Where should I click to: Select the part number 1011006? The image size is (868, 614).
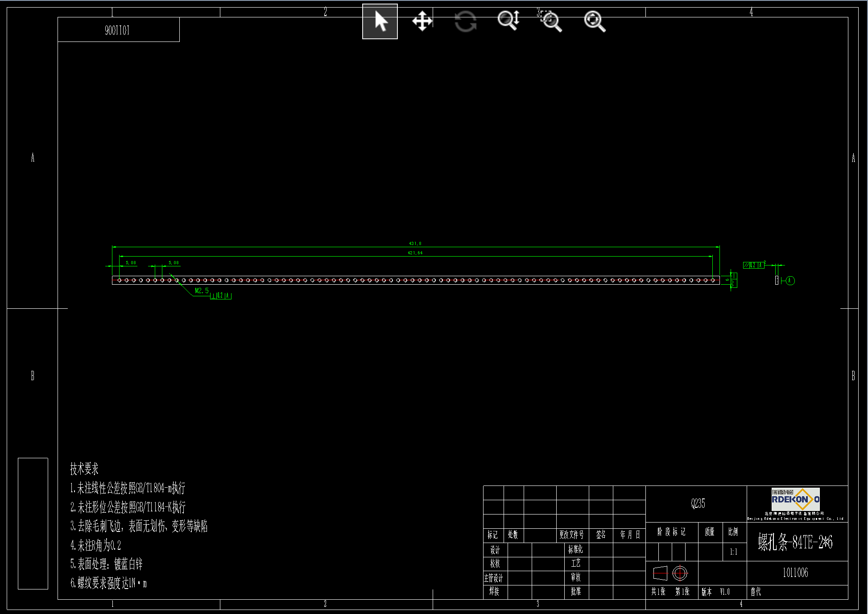tap(795, 573)
